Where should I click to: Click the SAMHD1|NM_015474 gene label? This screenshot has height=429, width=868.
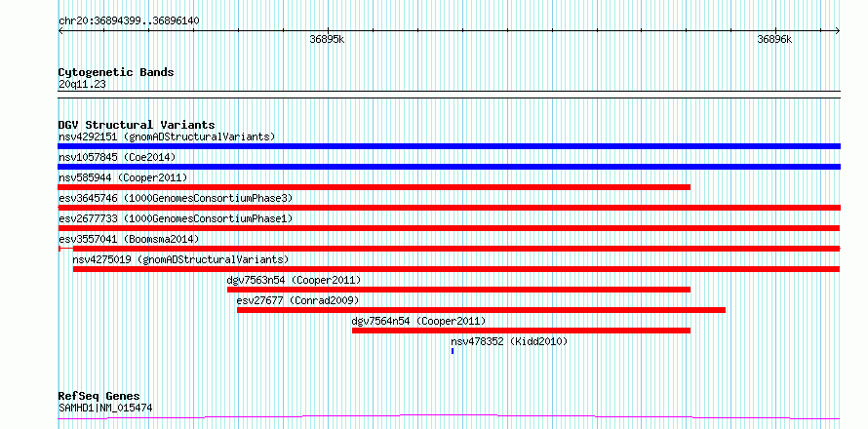[105, 409]
